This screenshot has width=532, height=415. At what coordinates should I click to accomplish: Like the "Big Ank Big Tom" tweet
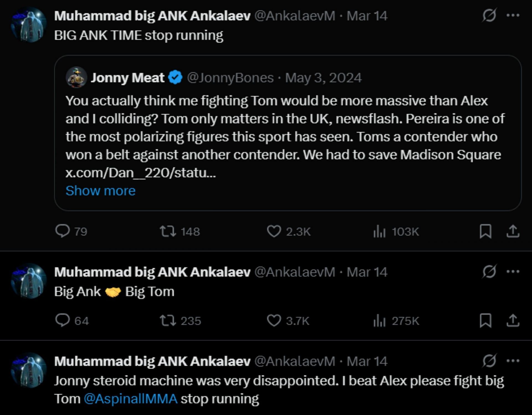[274, 321]
